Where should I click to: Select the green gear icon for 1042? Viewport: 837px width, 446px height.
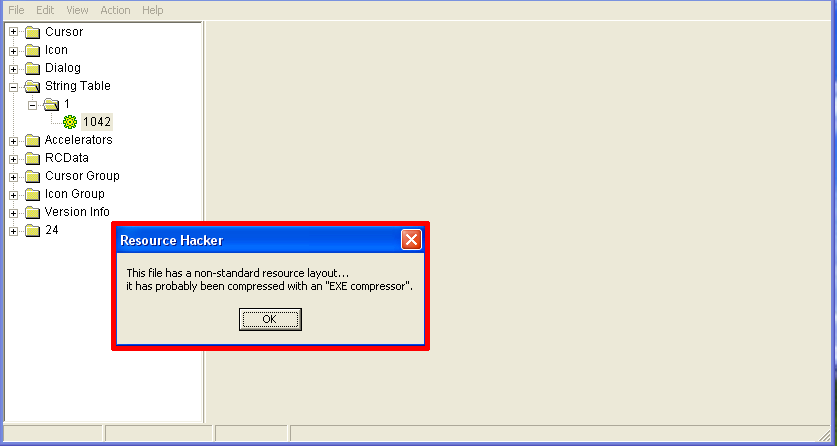click(70, 122)
